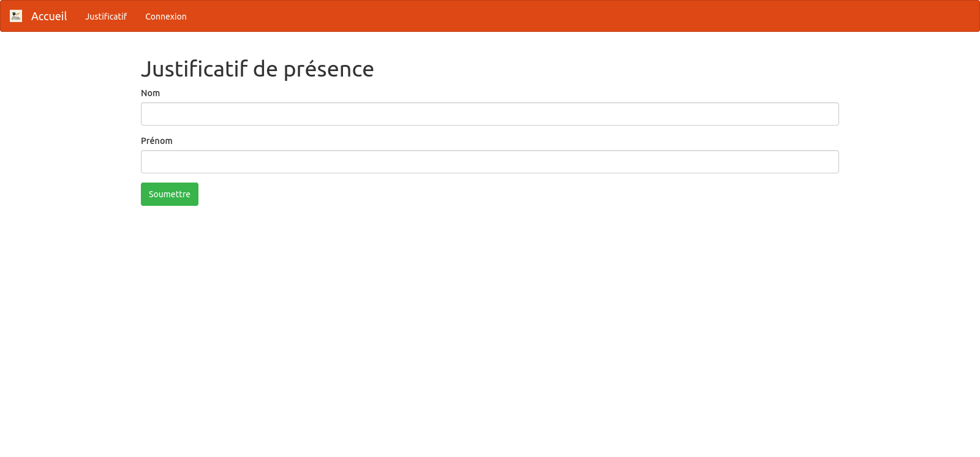
Task: Focus the Prénom text field
Action: (x=489, y=162)
